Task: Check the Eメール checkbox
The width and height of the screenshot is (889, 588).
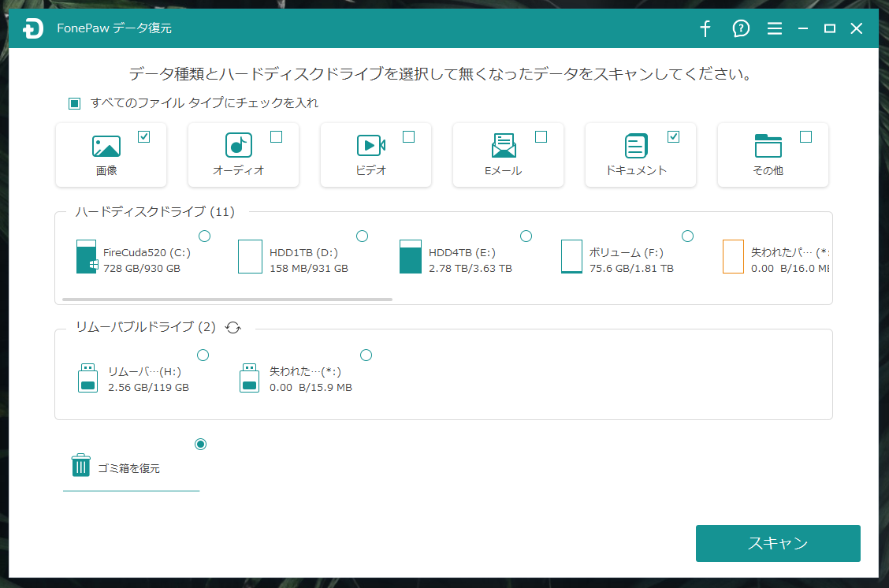Action: [x=541, y=136]
